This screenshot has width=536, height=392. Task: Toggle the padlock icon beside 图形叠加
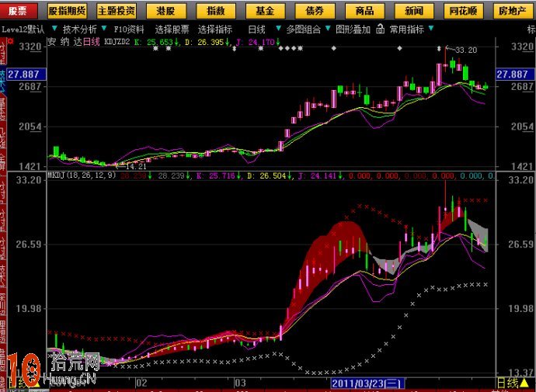click(380, 29)
